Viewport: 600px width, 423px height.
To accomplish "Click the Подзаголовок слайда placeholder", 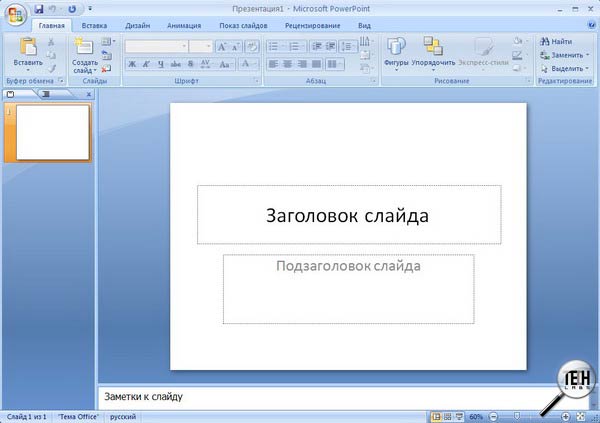I will tap(349, 289).
